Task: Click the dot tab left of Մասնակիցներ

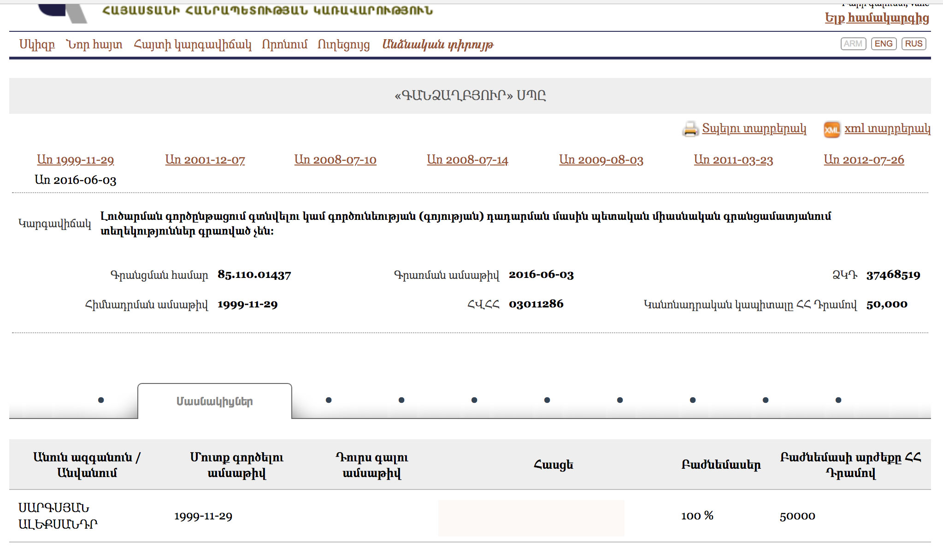Action: click(x=101, y=400)
